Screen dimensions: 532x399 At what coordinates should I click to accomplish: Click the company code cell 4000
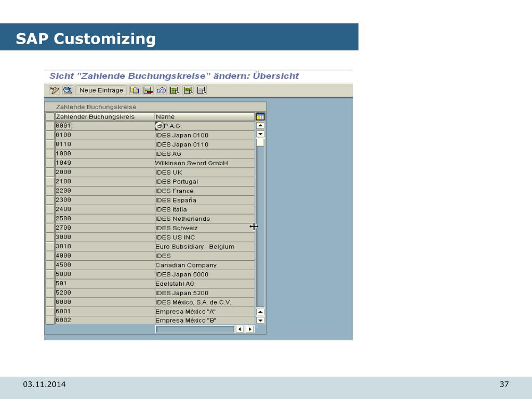pos(104,256)
